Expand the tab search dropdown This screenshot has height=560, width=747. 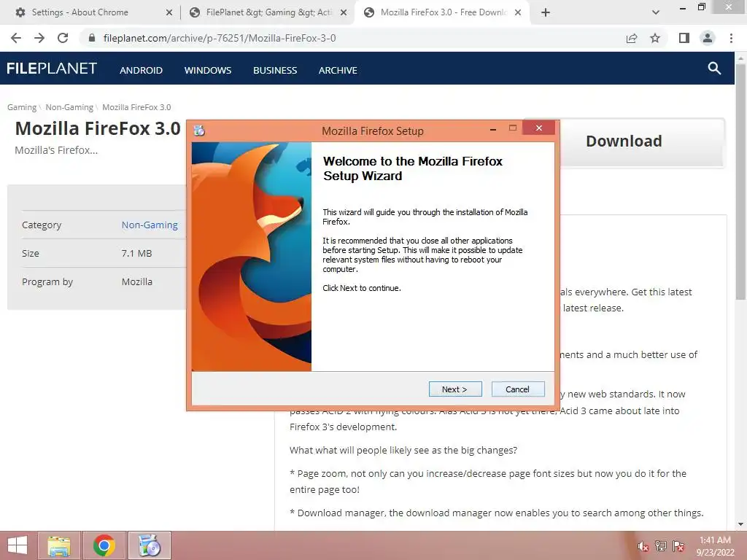[656, 12]
